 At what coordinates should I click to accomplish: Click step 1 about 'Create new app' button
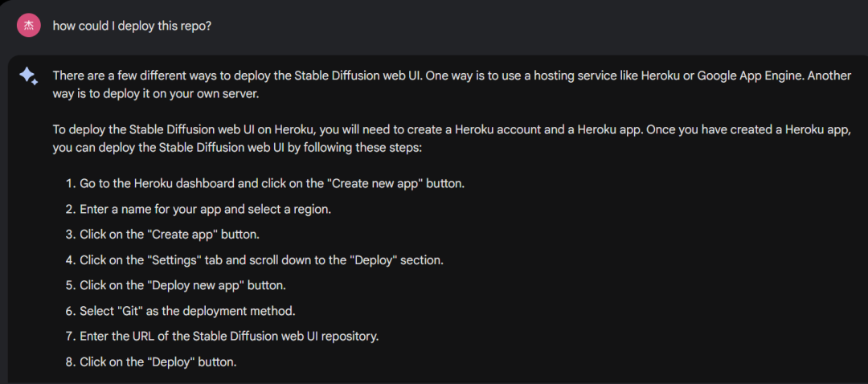click(265, 183)
